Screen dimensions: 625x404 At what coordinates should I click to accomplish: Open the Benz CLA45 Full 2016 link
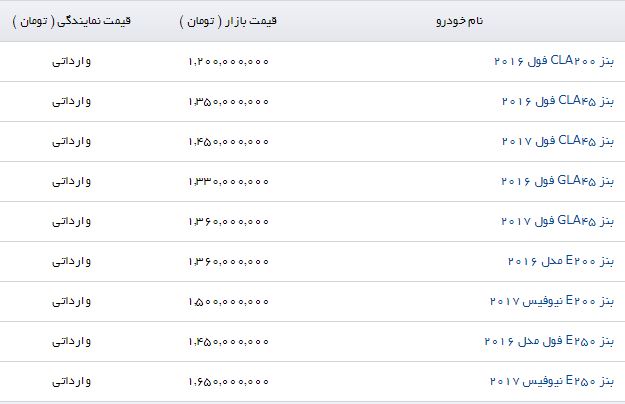[558, 101]
